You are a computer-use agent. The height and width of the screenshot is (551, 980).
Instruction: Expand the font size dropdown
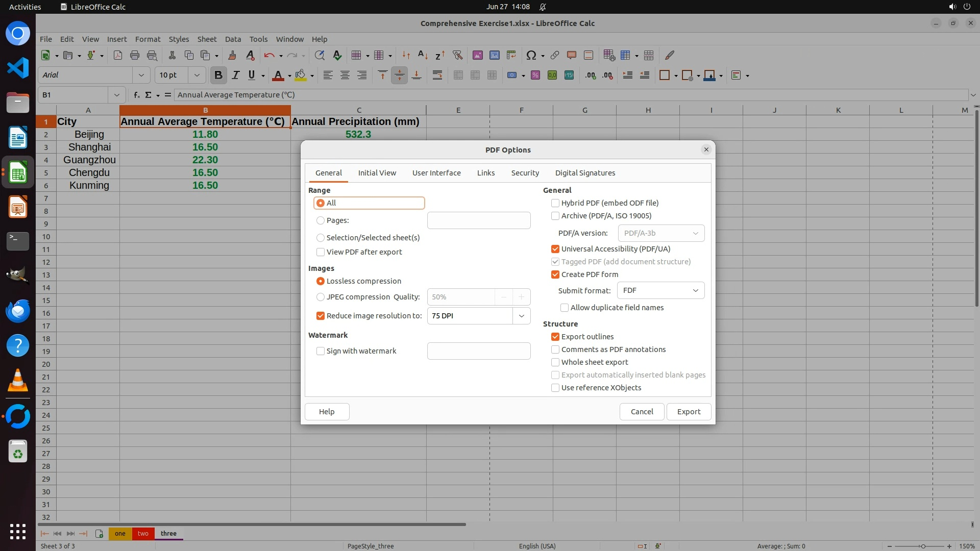click(x=197, y=75)
